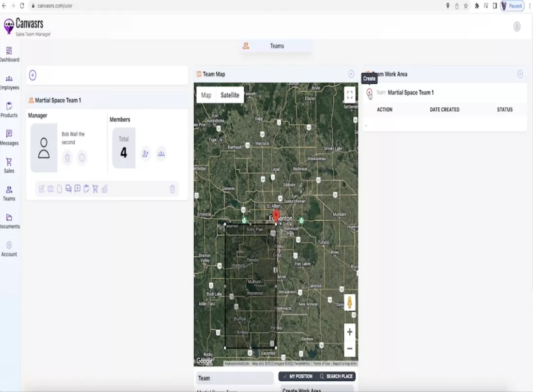Zoom out on the team map

[349, 348]
